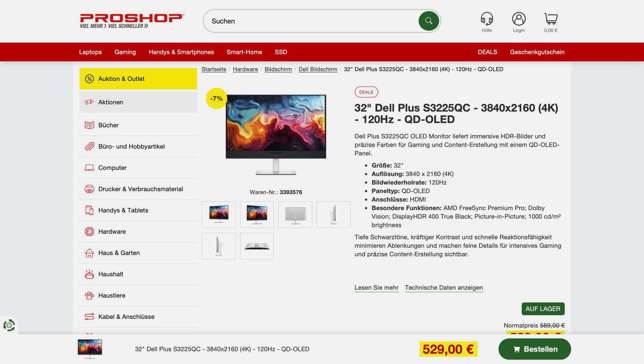Click Geschenkgutschein in the navigation bar
The height and width of the screenshot is (364, 644).
click(537, 52)
